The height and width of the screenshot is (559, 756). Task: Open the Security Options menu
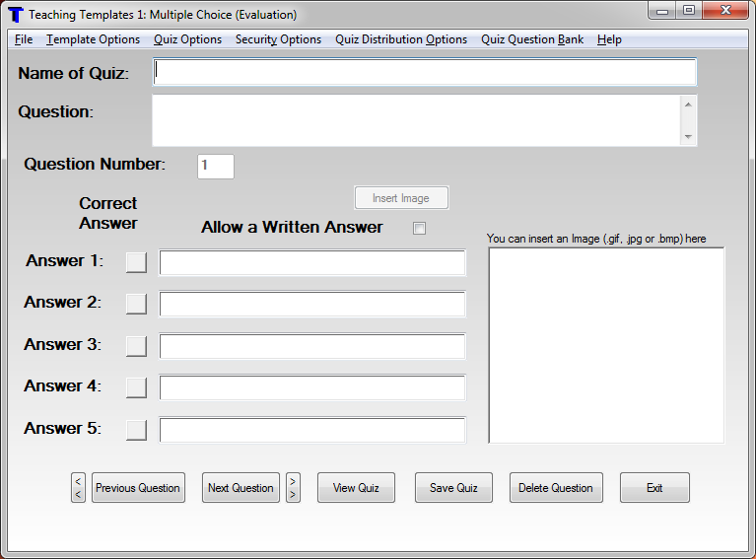[x=278, y=39]
